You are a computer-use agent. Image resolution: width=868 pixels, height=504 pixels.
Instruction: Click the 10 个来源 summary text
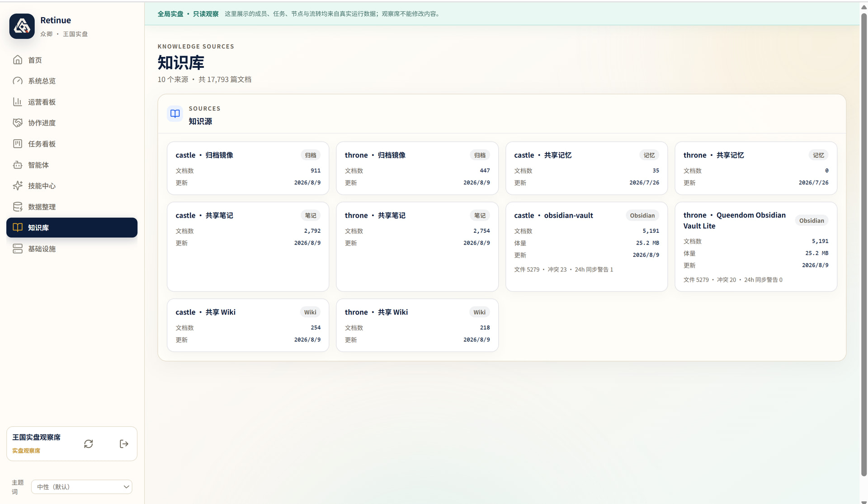173,80
